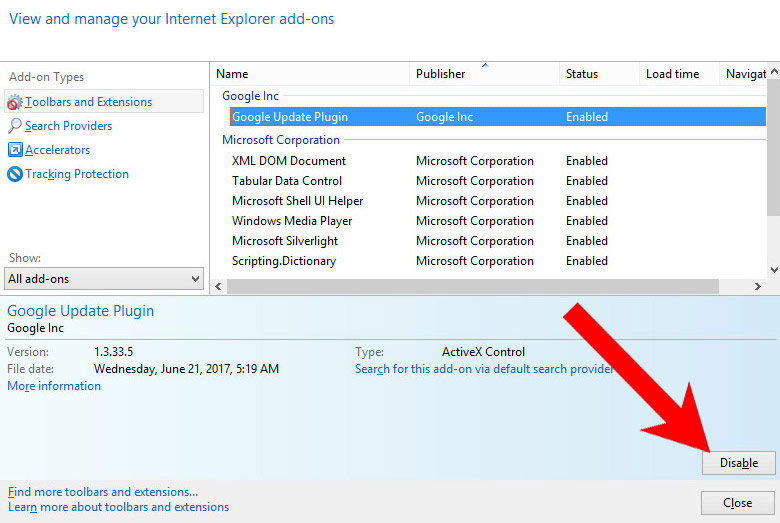
Task: Click the file date Wednesday, June 21, 2017
Action: coord(187,369)
